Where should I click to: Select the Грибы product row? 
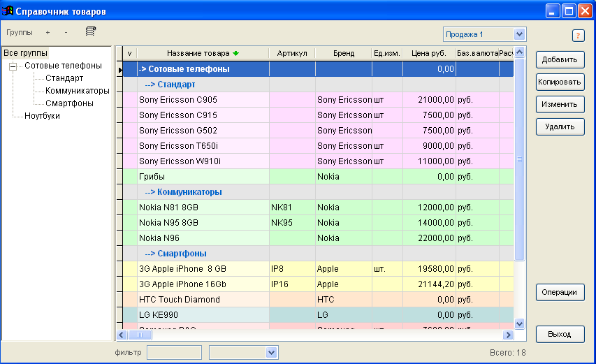click(x=318, y=177)
